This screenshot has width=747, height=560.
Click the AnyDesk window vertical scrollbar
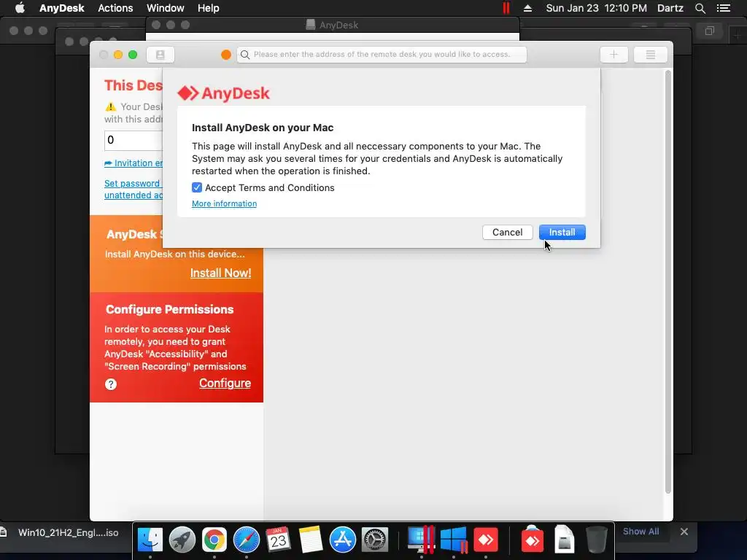coord(668,281)
